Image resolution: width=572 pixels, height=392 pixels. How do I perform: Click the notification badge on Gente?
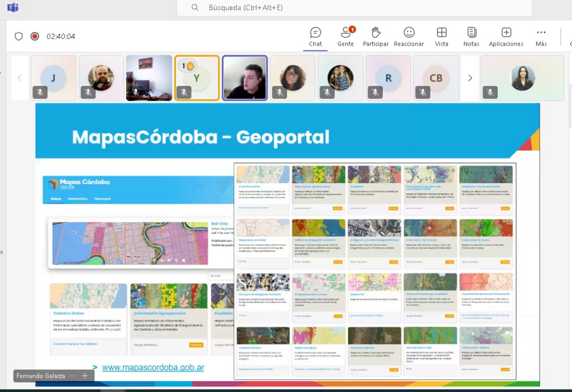click(352, 30)
